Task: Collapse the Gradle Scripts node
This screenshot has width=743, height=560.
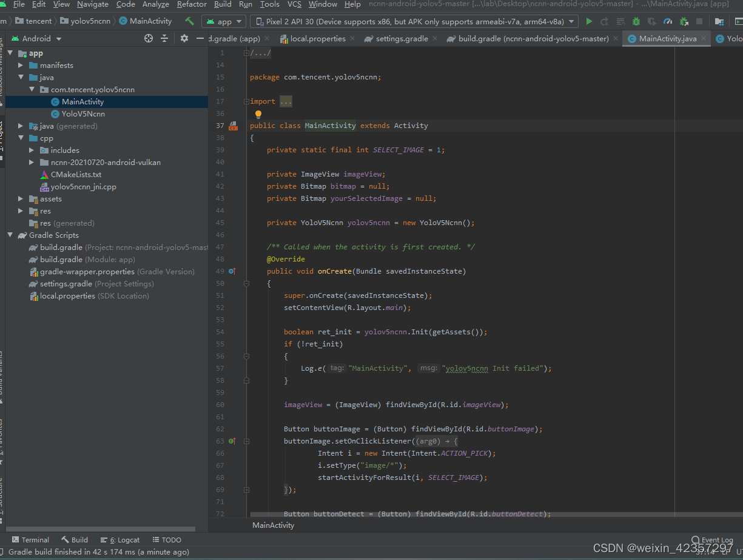Action: click(x=10, y=235)
